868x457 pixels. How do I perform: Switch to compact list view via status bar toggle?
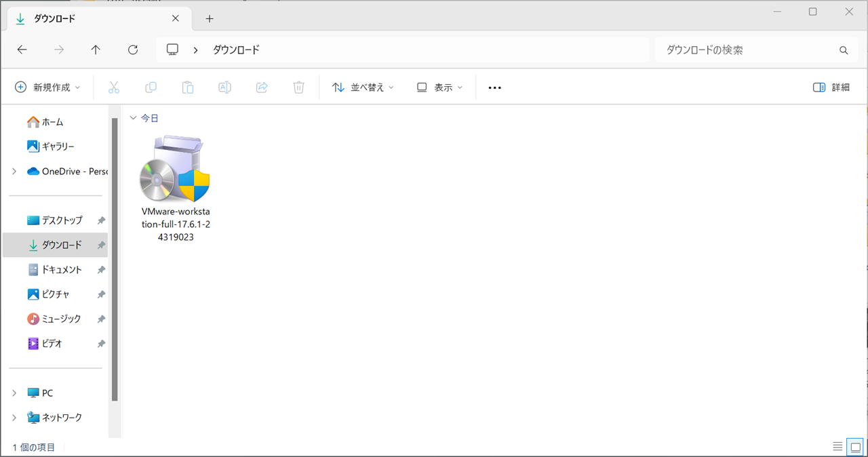(837, 447)
